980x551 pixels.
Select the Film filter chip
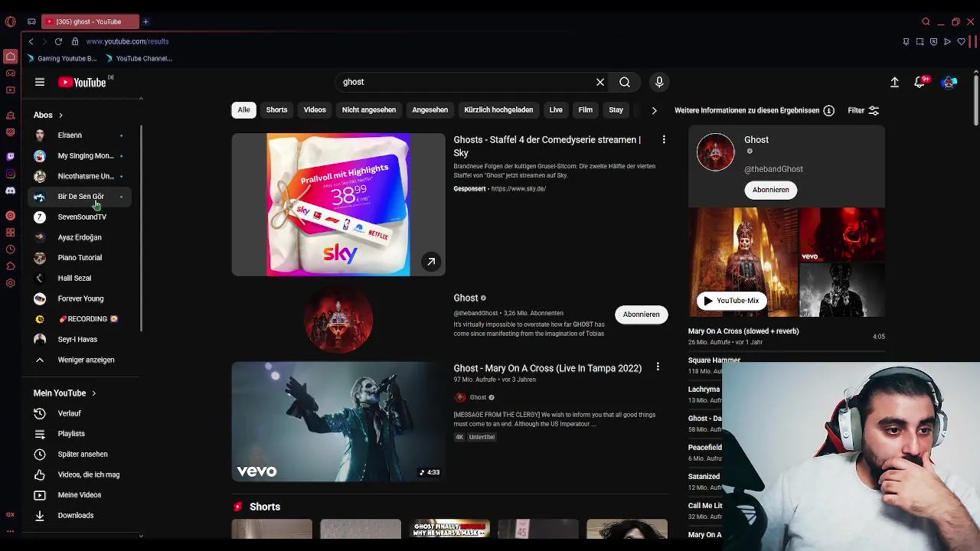586,110
